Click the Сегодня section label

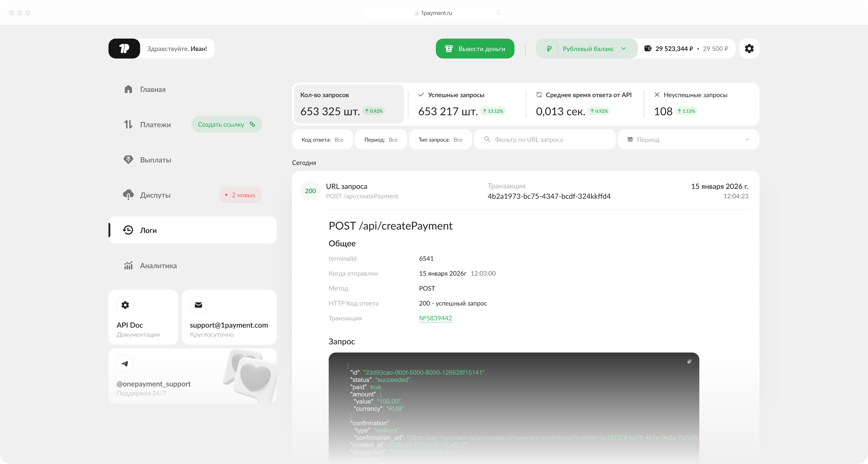[x=304, y=163]
